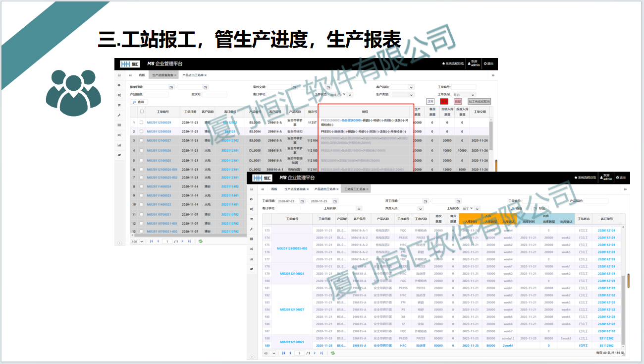Image resolution: width=644 pixels, height=364 pixels.
Task: Click the refresh icon in lower pagination bar
Action: (333, 353)
